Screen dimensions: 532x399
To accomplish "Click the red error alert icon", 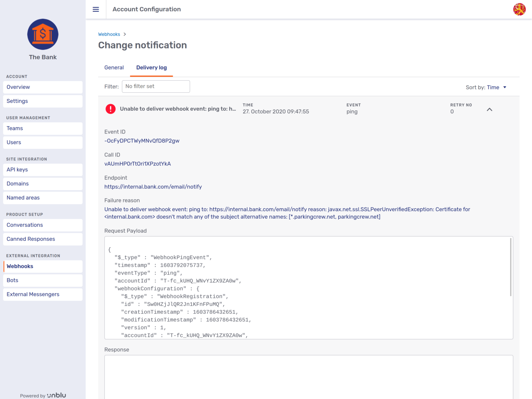I will click(110, 109).
